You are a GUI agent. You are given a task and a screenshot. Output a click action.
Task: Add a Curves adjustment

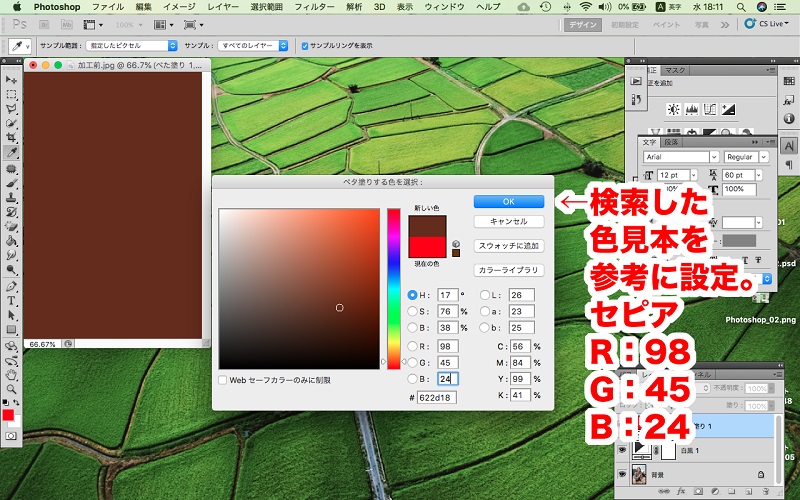coord(710,109)
